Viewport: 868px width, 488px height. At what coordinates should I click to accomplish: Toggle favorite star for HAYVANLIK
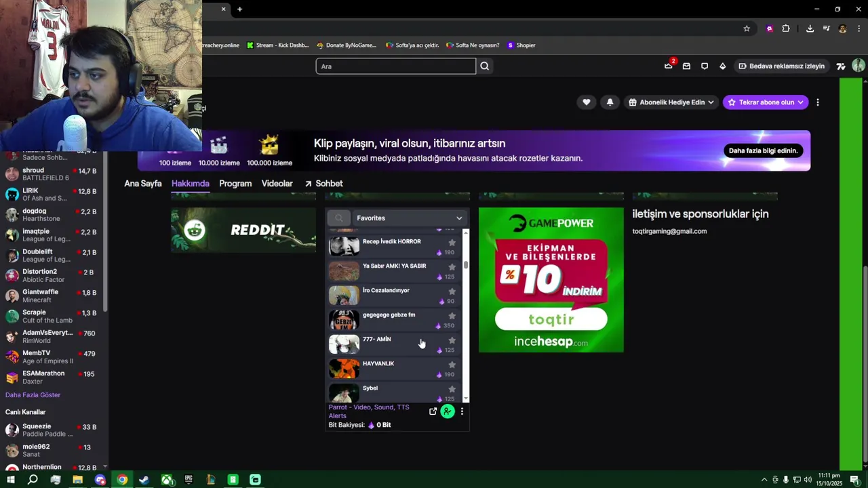click(x=452, y=365)
